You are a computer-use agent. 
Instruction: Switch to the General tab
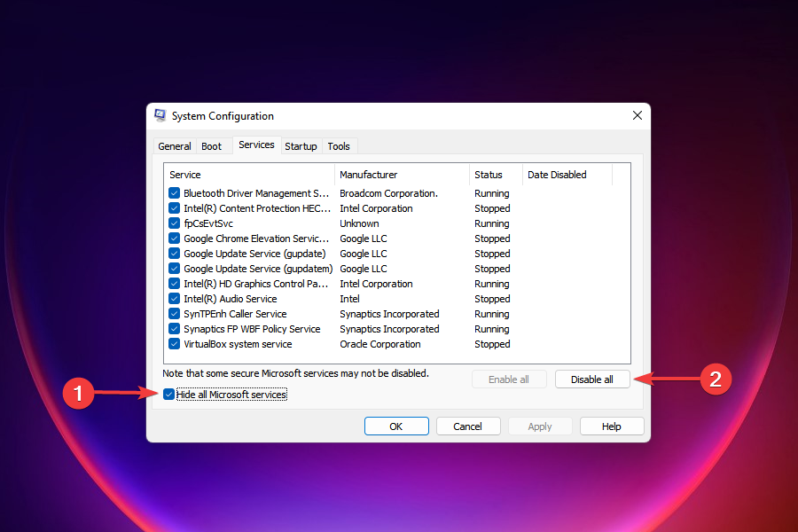pos(174,145)
